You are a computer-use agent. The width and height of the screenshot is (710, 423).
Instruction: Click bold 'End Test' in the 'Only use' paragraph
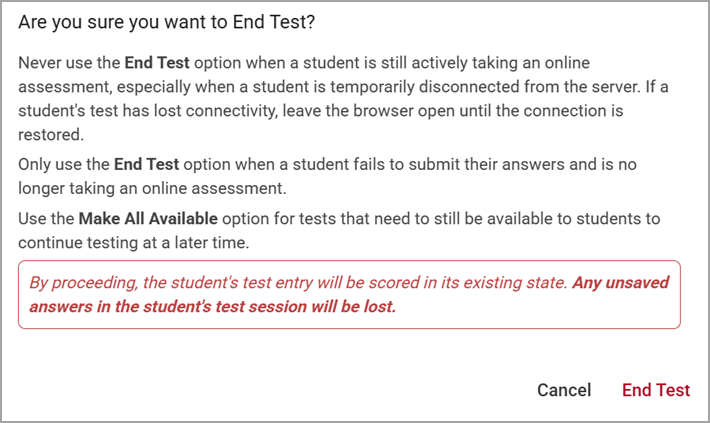click(147, 164)
